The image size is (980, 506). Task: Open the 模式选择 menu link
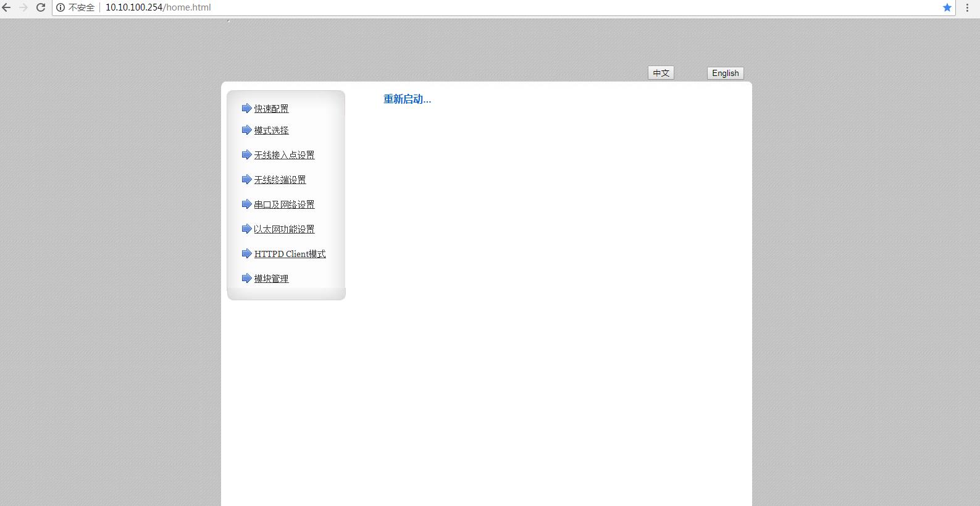pos(271,130)
